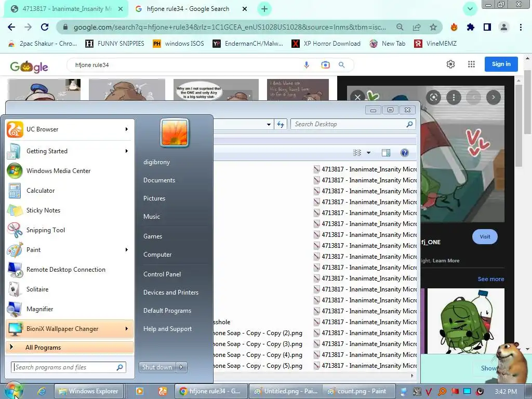Open BioniX Wallpaper Changer
This screenshot has width=532, height=399.
[x=70, y=328]
